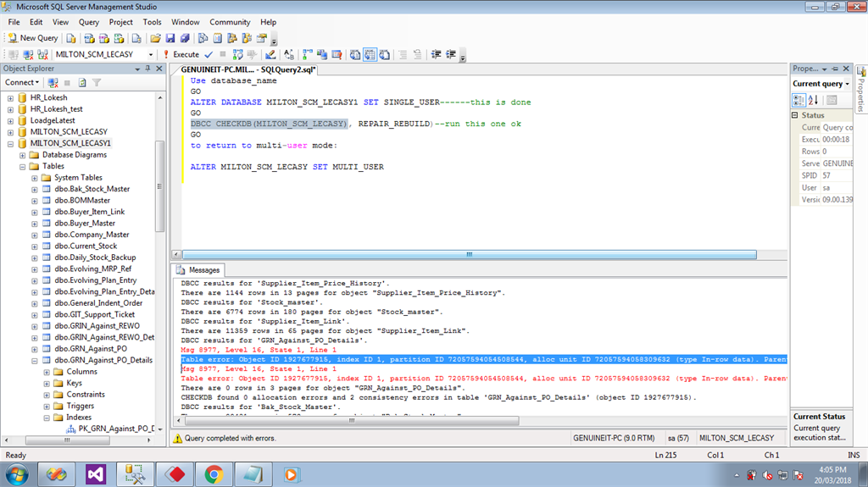The image size is (868, 487).
Task: Toggle SQLCMD Mode icon
Action: [337, 54]
